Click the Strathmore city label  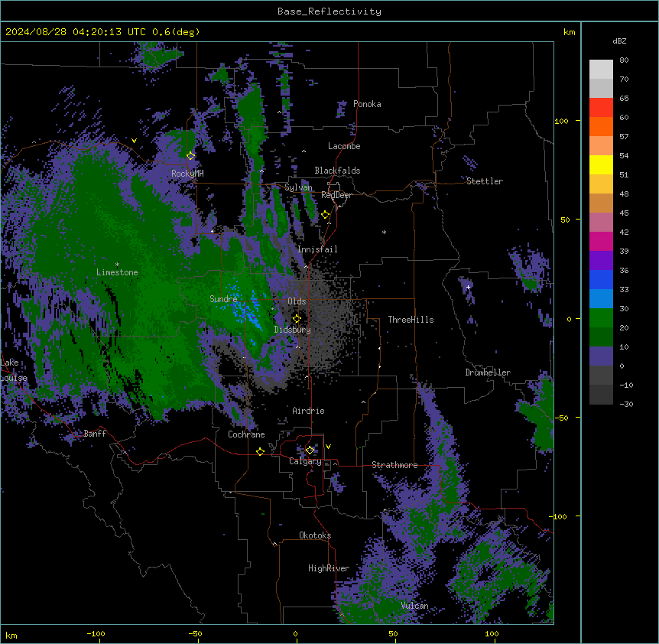click(x=394, y=465)
